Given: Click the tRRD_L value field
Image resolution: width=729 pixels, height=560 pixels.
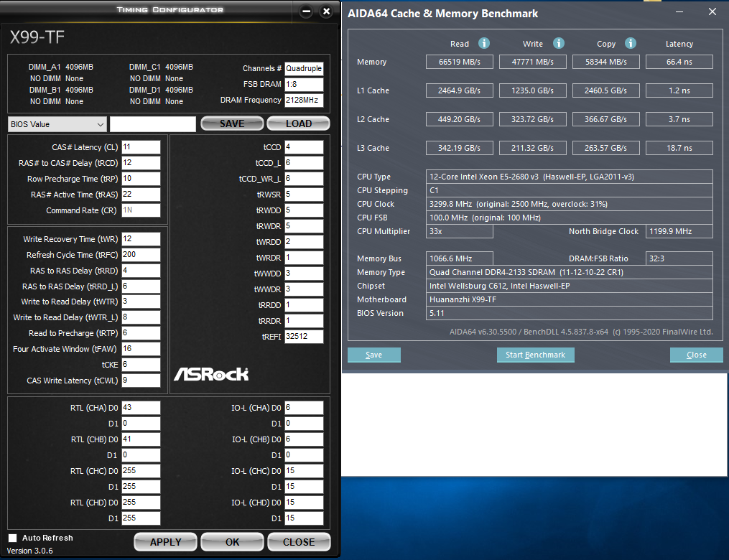Looking at the screenshot, I should [x=141, y=286].
